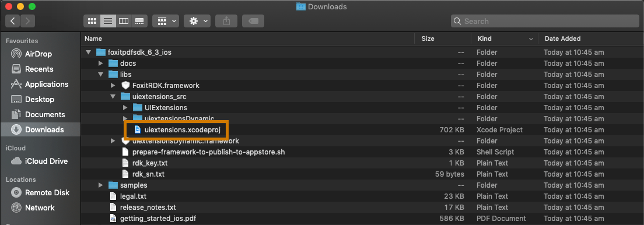Select the prepare-framework-to-publish-to-appstore.sh script icon
Image resolution: width=644 pixels, height=225 pixels.
tap(125, 152)
